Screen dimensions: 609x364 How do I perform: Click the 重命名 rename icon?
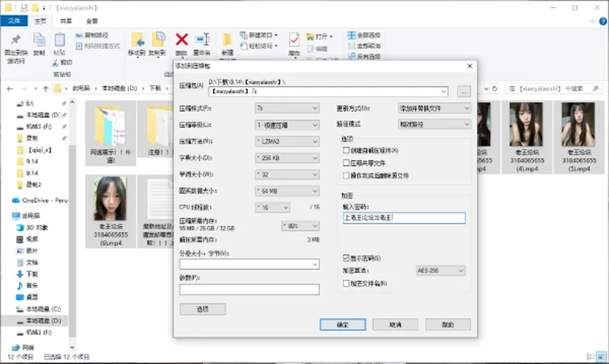202,39
